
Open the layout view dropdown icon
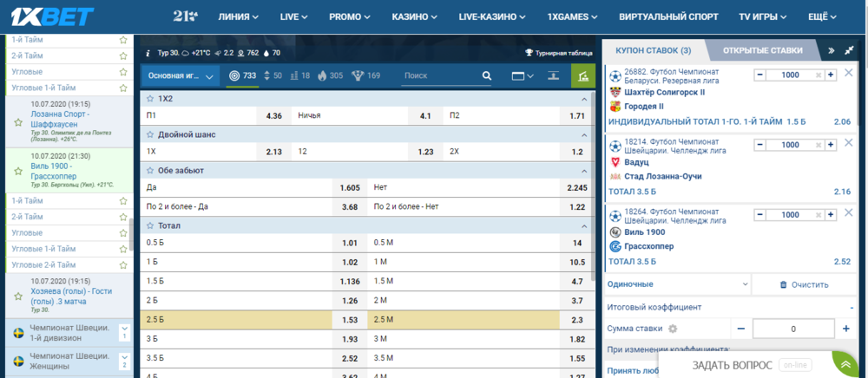(523, 76)
